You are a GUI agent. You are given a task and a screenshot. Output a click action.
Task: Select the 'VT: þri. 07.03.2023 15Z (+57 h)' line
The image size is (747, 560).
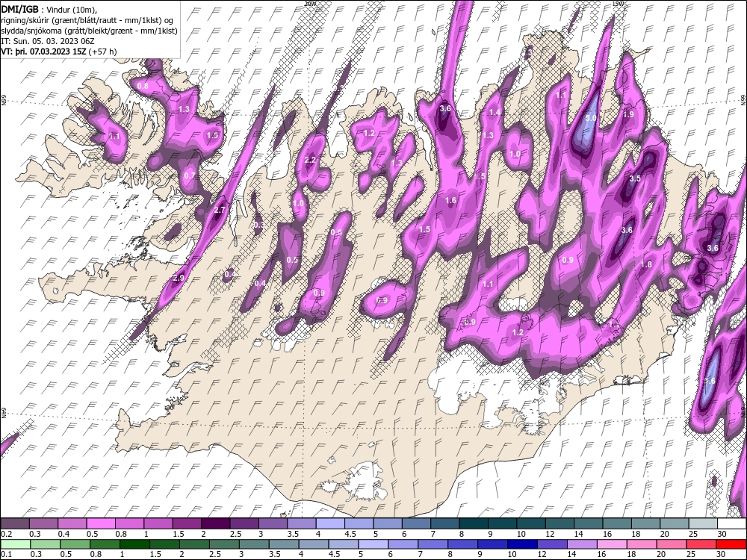point(59,52)
